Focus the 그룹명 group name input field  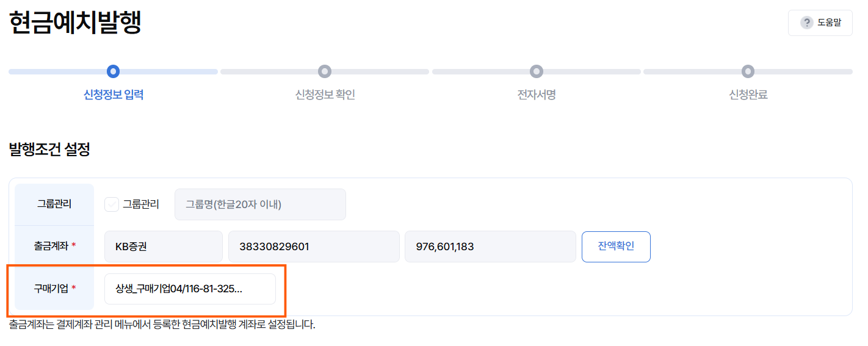(x=260, y=204)
